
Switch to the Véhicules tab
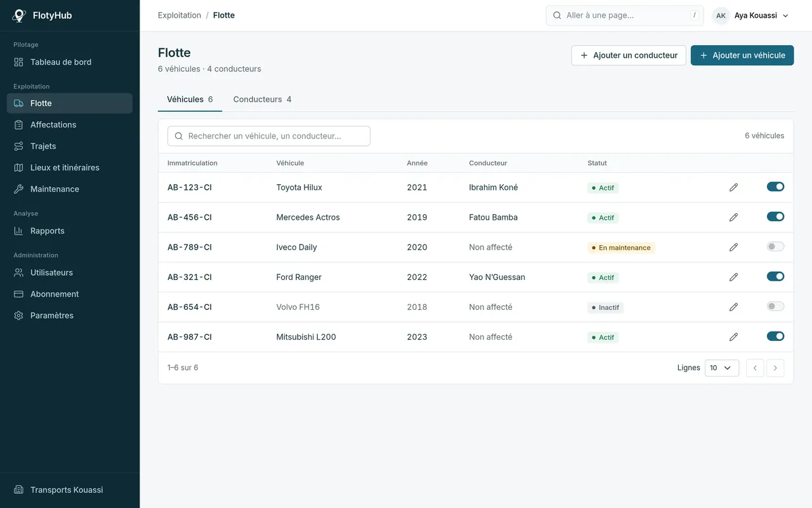pos(190,100)
